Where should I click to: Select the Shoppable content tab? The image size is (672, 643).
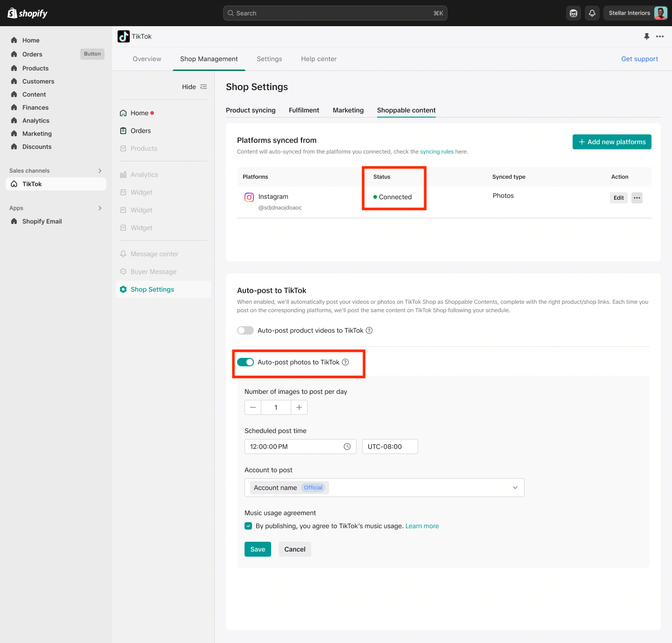(x=406, y=110)
